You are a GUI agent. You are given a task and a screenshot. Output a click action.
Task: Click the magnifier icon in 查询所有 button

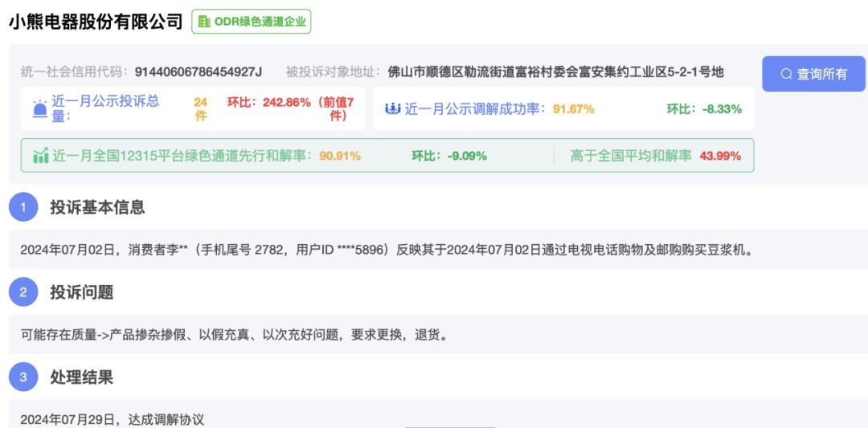(786, 74)
